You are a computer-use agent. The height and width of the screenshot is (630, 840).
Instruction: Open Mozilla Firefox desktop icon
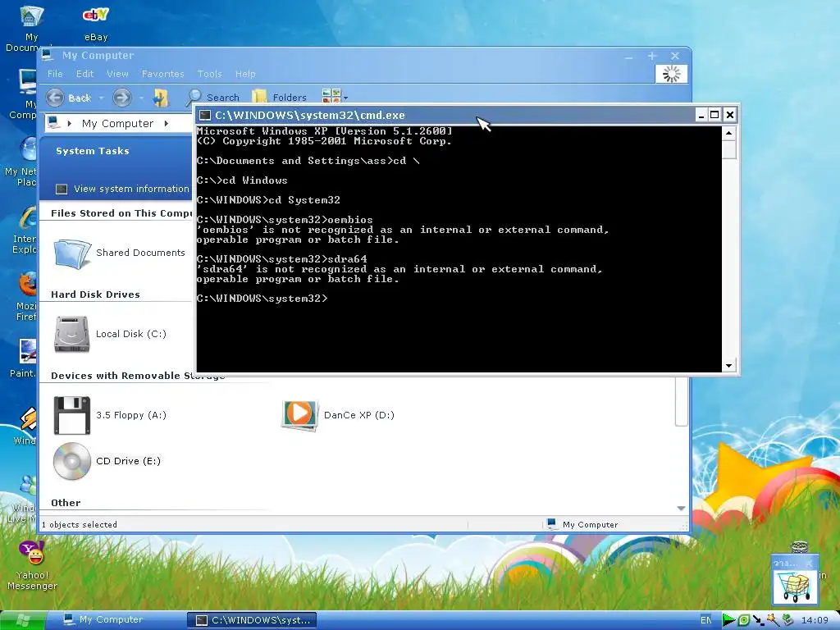tap(27, 295)
